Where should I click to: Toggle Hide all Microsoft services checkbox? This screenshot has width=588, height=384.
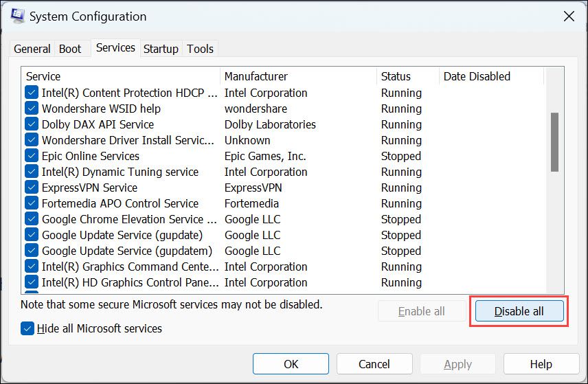tap(27, 328)
